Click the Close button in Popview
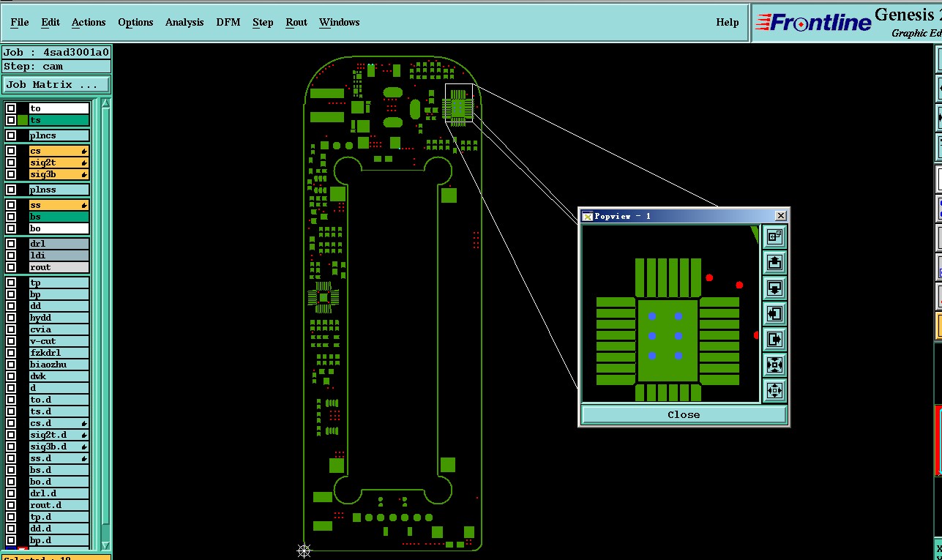Image resolution: width=942 pixels, height=560 pixels. pyautogui.click(x=684, y=414)
